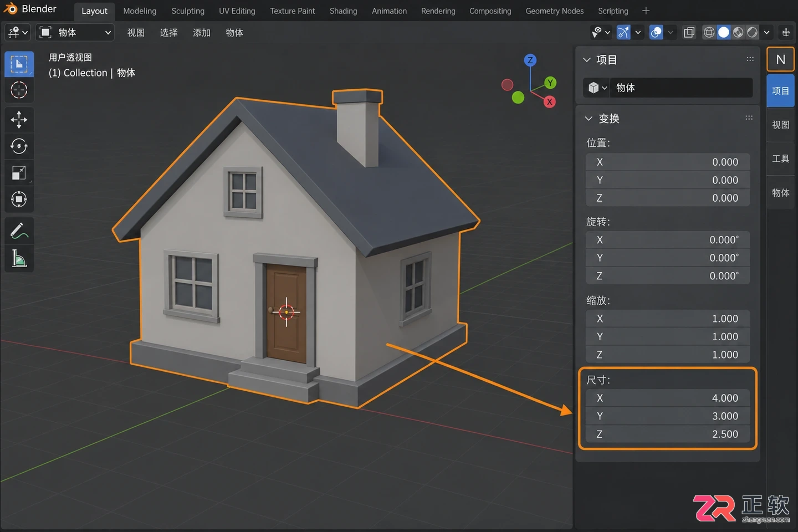Switch to solid shading
This screenshot has width=798, height=532.
pos(723,32)
